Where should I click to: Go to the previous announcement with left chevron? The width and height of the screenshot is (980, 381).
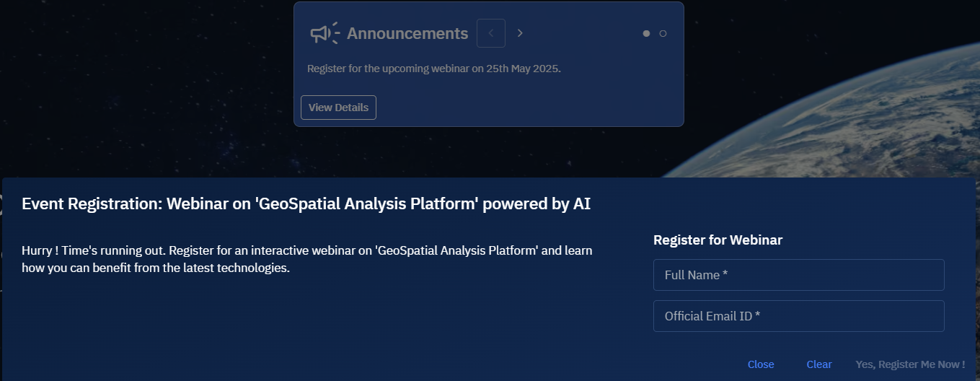click(x=491, y=33)
